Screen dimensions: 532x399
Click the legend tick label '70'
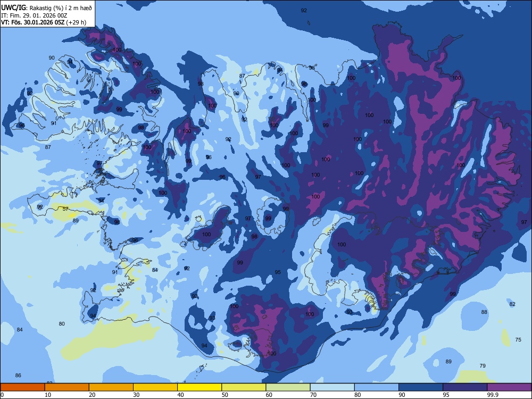point(313,395)
